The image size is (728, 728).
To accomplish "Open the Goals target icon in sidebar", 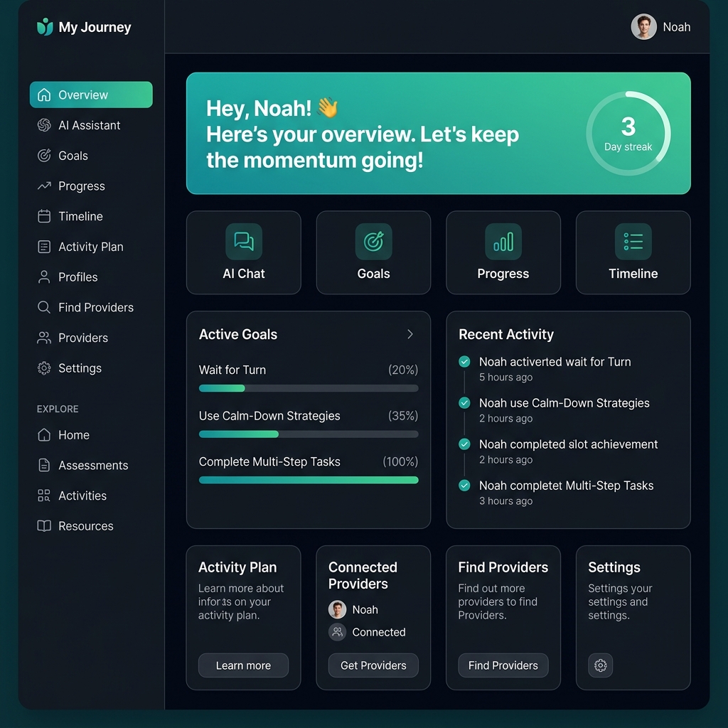I will tap(44, 156).
